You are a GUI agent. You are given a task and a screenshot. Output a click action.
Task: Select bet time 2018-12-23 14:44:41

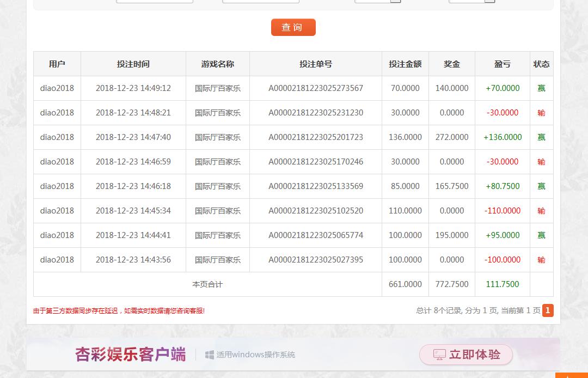[133, 235]
